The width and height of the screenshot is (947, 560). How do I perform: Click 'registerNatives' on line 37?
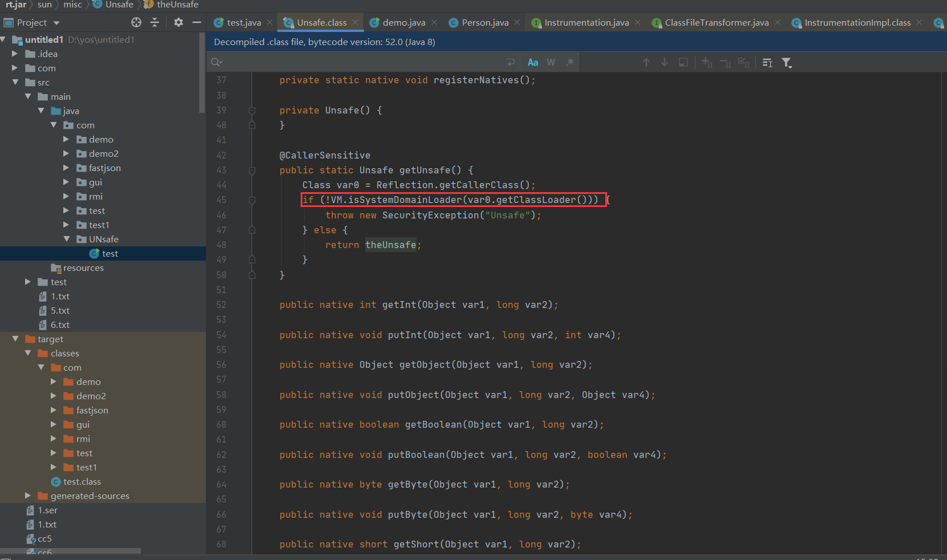476,80
